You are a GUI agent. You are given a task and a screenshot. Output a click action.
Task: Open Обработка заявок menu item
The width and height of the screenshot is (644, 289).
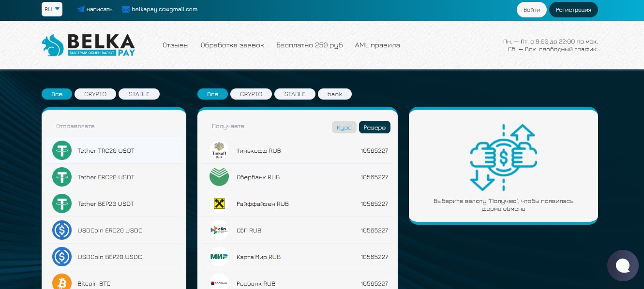click(233, 45)
